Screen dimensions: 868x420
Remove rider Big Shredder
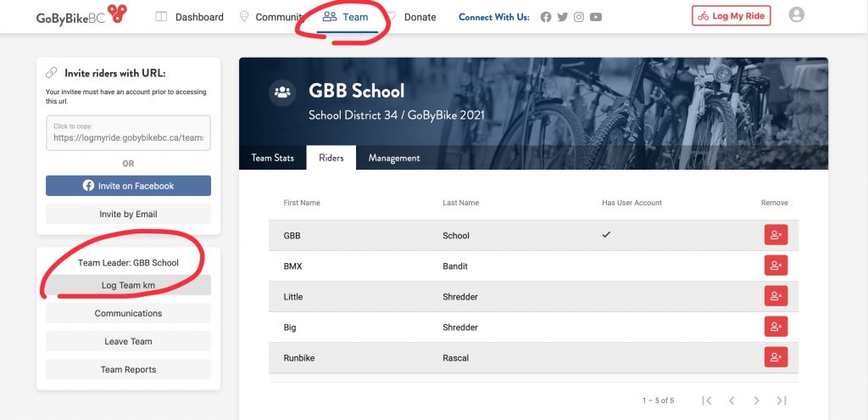click(776, 327)
